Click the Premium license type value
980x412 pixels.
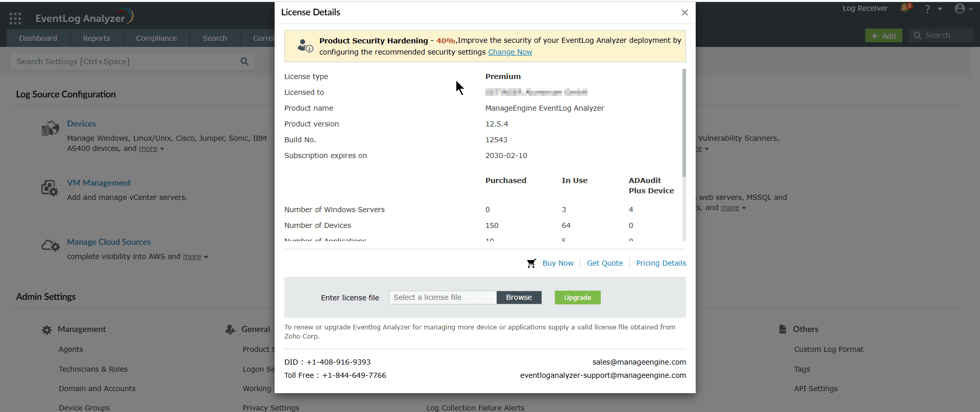click(503, 76)
